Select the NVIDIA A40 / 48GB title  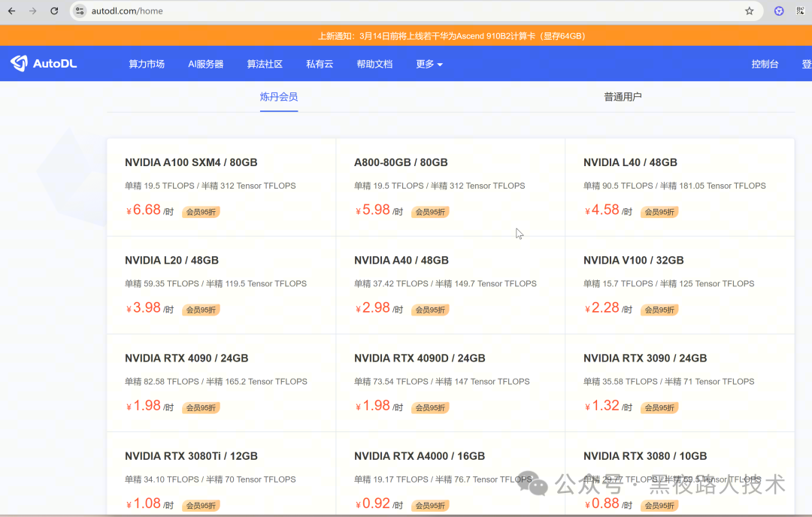401,260
